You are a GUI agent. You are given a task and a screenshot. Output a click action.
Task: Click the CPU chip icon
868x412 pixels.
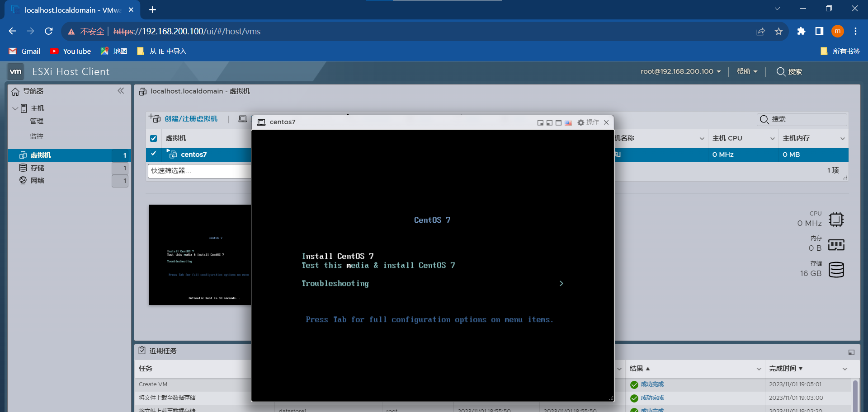836,220
